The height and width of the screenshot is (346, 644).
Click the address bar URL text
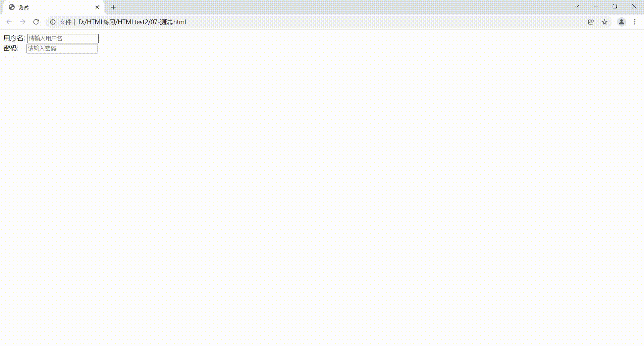(132, 22)
